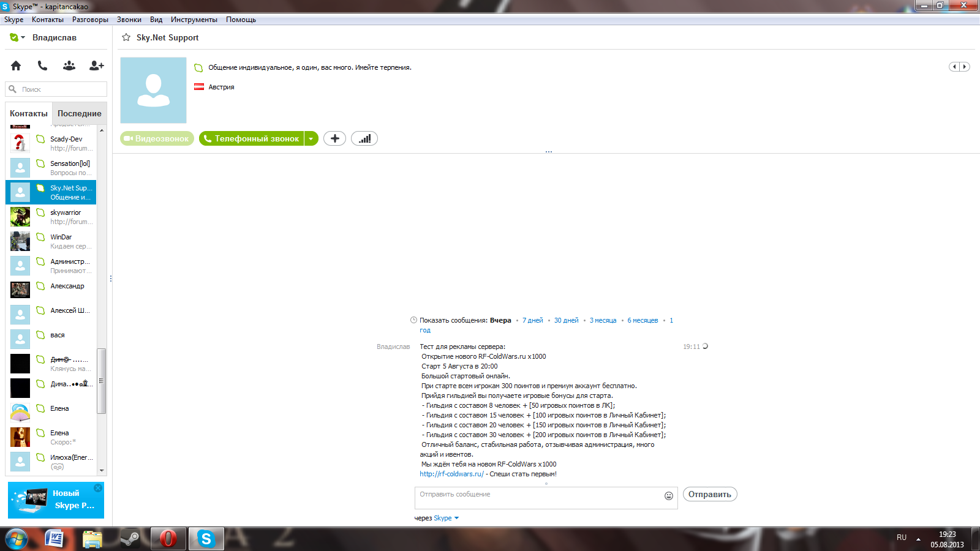The image size is (980, 551).
Task: Click the call phones handset icon in sidebar
Action: coord(42,66)
